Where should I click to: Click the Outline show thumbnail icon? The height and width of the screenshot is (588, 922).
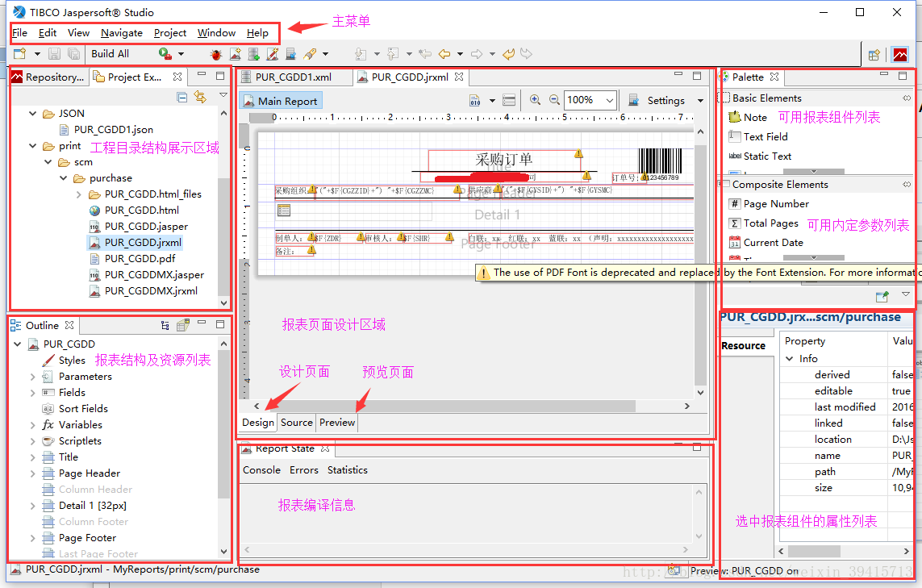[x=183, y=324]
